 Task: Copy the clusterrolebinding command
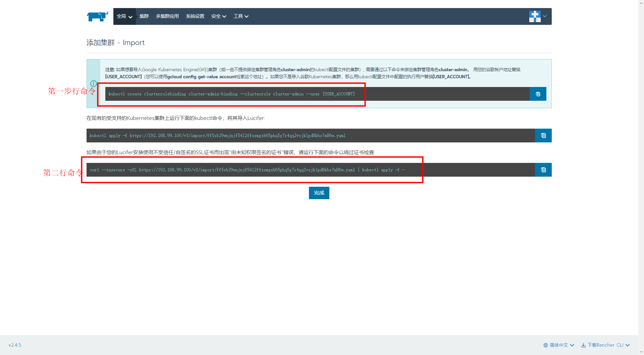[x=538, y=94]
